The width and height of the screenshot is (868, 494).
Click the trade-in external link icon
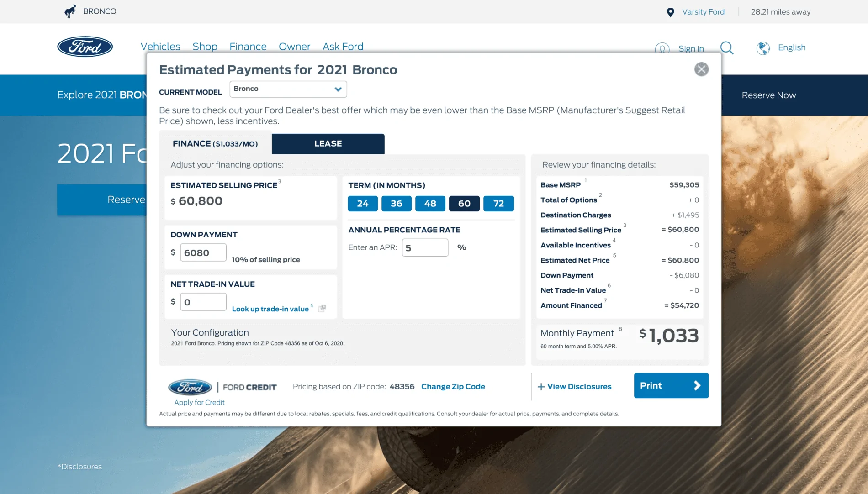click(x=322, y=308)
